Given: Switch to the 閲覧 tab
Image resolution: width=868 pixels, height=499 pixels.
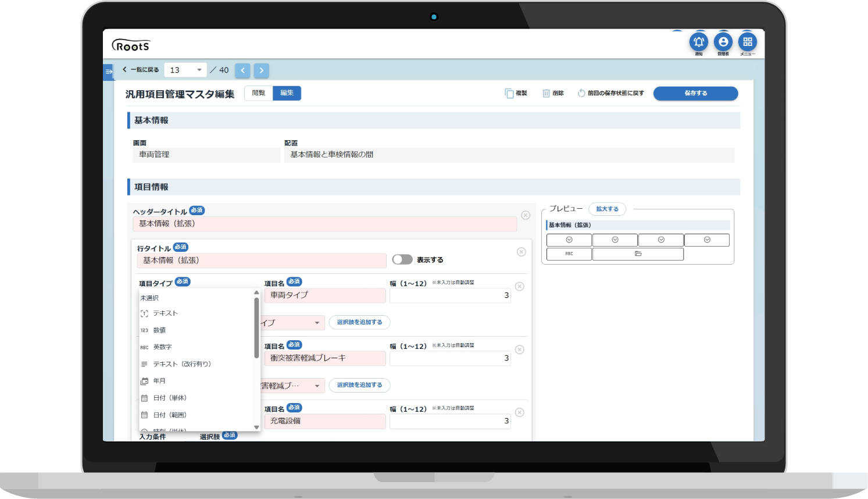Looking at the screenshot, I should [x=259, y=93].
